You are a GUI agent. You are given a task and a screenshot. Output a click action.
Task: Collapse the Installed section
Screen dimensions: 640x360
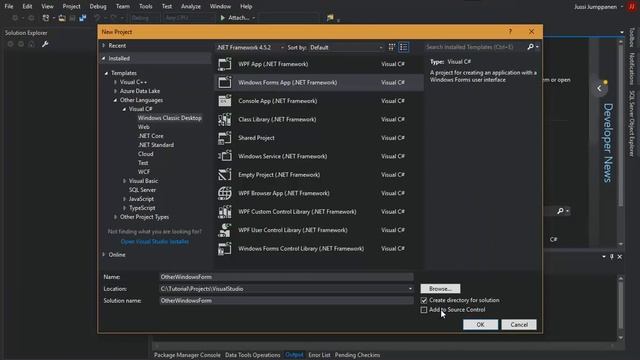click(x=104, y=58)
